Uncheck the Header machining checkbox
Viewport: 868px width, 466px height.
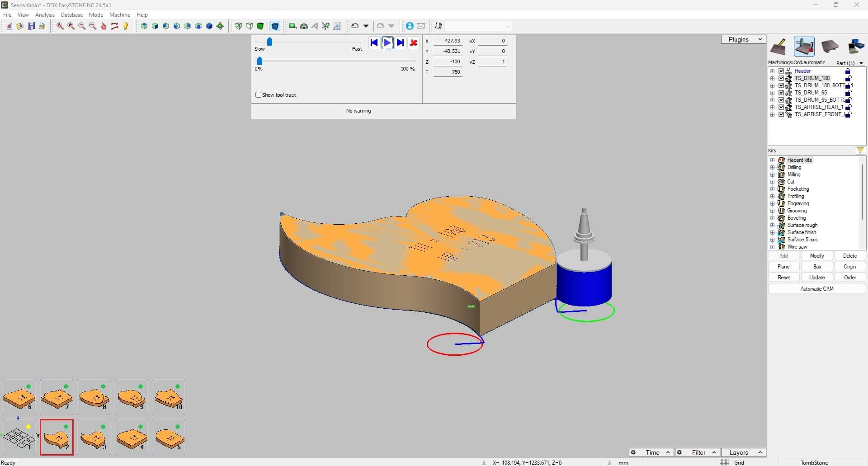(781, 71)
